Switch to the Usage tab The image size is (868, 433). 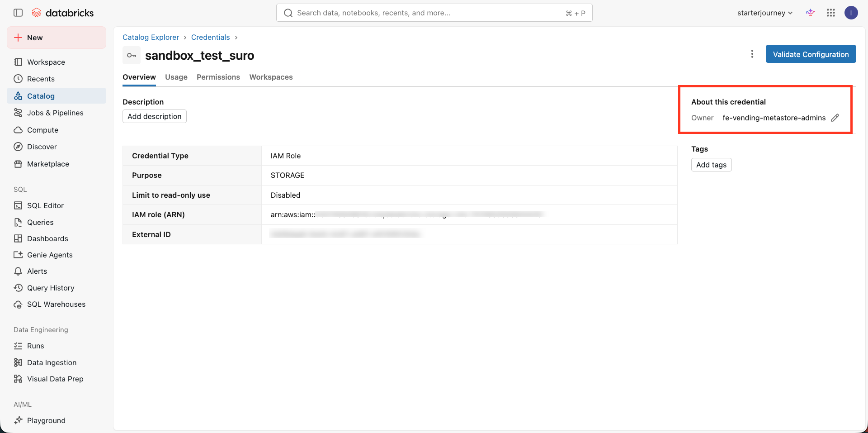[x=176, y=77]
